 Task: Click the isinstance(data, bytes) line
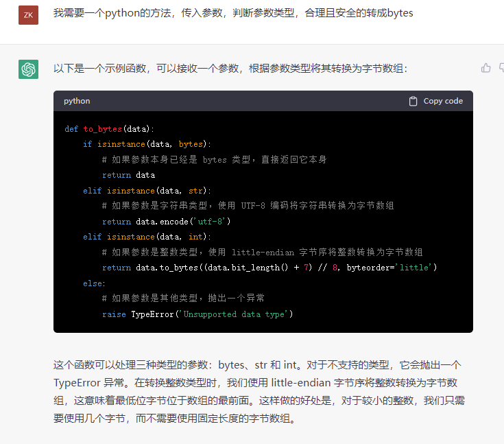click(147, 144)
